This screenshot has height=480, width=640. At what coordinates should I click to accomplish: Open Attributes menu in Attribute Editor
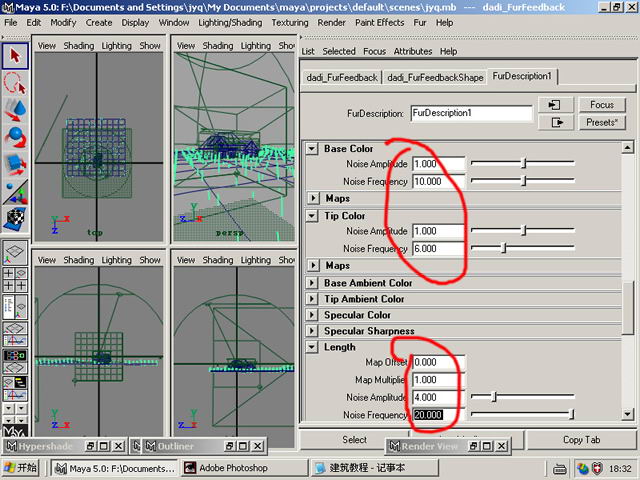coord(413,51)
